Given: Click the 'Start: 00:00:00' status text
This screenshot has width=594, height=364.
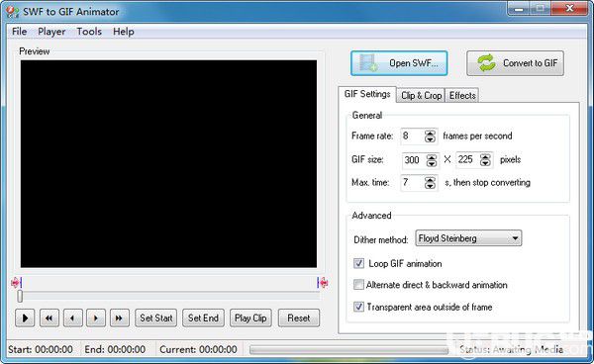Looking at the screenshot, I should [x=41, y=349].
